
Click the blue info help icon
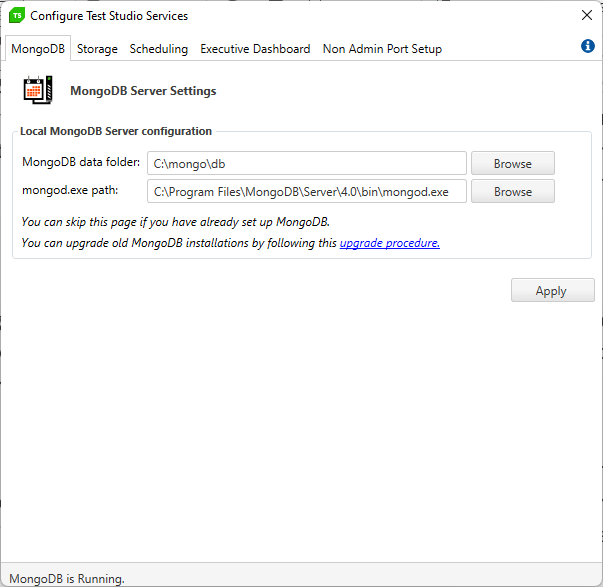(587, 46)
